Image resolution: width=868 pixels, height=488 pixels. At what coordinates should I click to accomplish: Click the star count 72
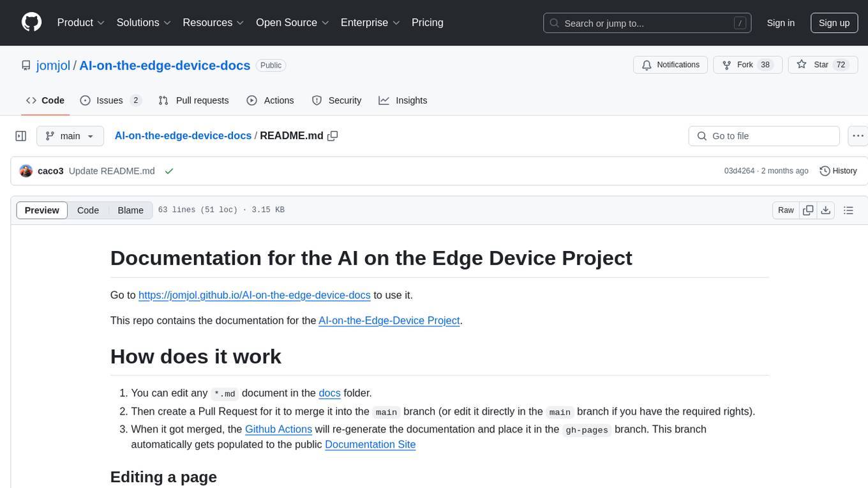click(x=841, y=65)
